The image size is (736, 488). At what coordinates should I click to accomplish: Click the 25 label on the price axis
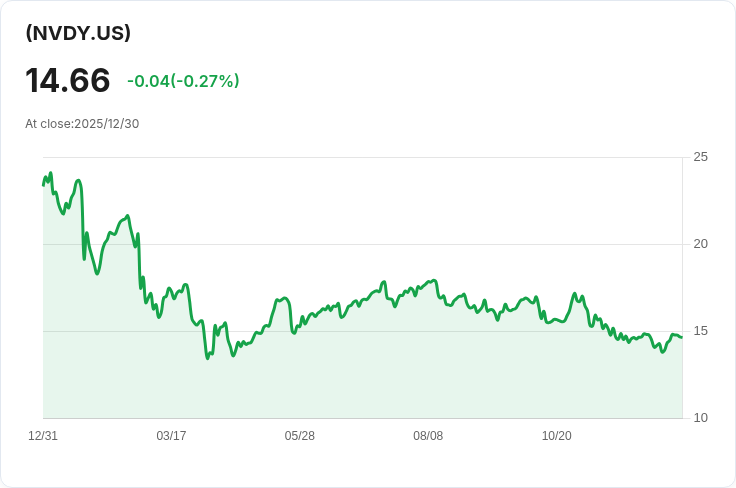click(701, 157)
